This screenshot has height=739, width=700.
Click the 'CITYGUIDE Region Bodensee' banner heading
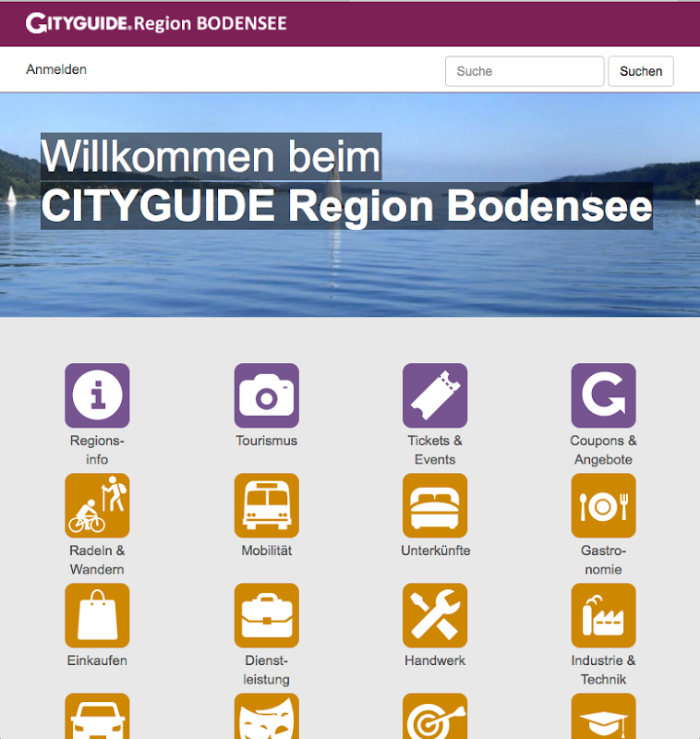click(x=346, y=206)
